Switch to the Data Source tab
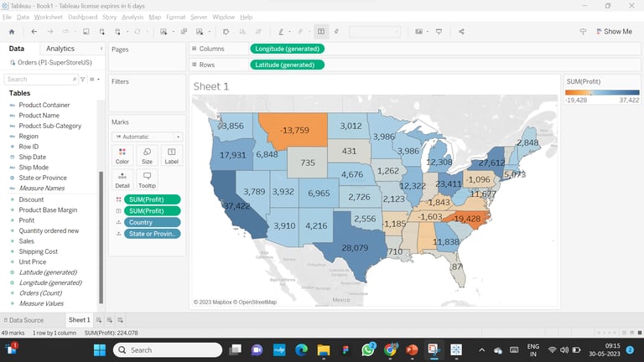This screenshot has height=362, width=644. pos(23,320)
